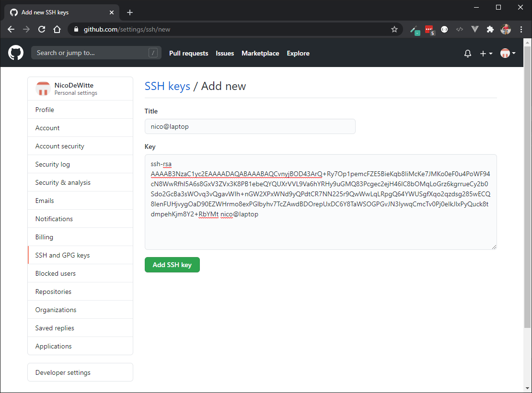The height and width of the screenshot is (393, 532).
Task: Open the browser Extensions puzzle icon
Action: (490, 30)
